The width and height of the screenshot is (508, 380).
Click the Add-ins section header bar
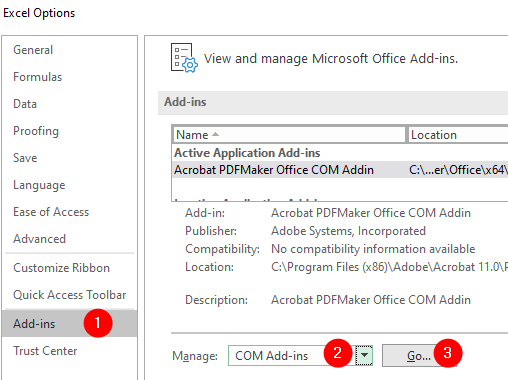coord(333,103)
